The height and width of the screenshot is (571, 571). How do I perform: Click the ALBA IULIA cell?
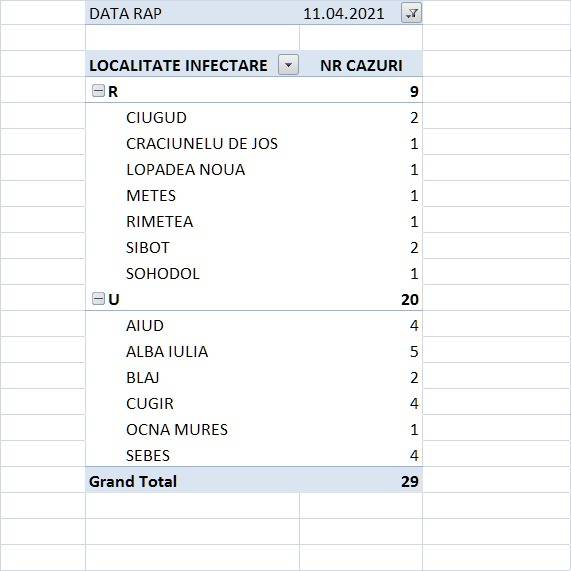pyautogui.click(x=167, y=352)
